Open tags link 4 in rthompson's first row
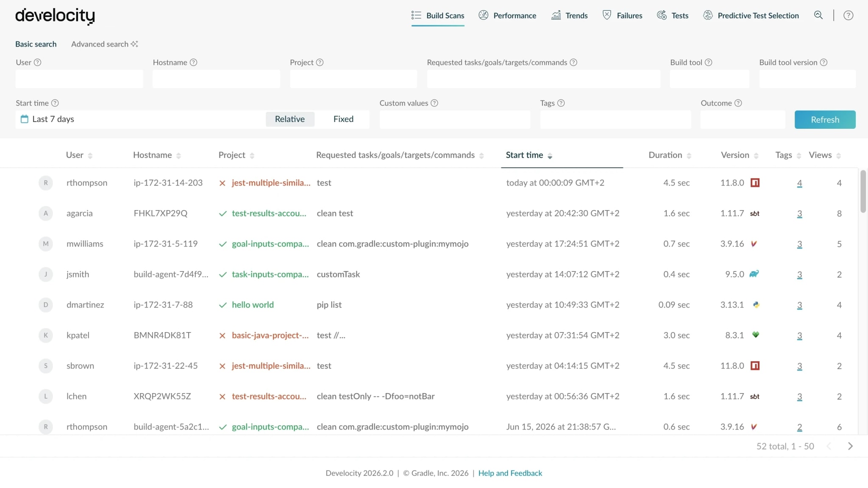Image resolution: width=868 pixels, height=488 pixels. pyautogui.click(x=799, y=183)
